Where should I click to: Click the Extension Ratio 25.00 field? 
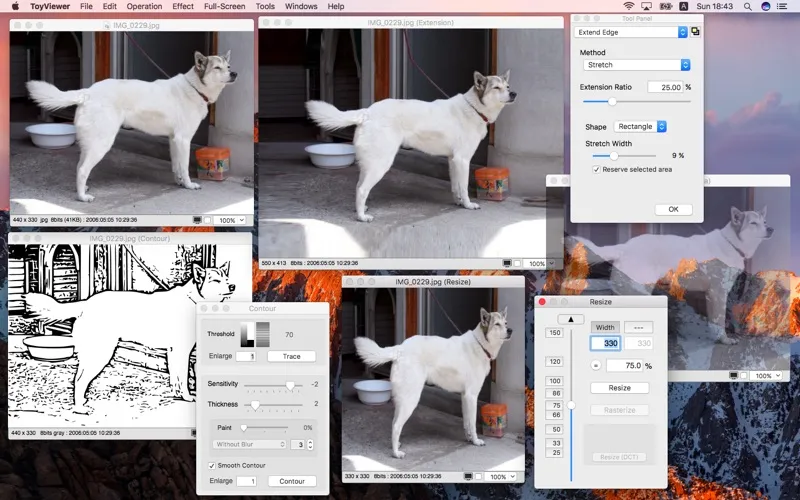[x=665, y=87]
